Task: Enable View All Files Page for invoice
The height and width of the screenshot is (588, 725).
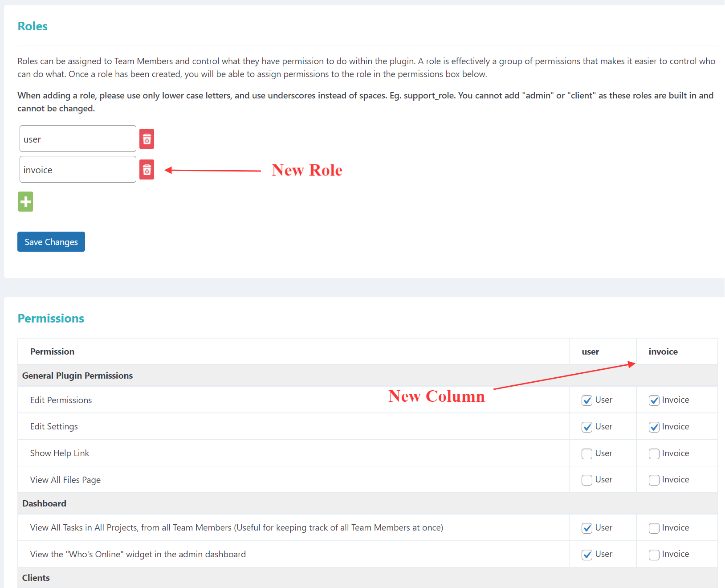Action: 654,480
